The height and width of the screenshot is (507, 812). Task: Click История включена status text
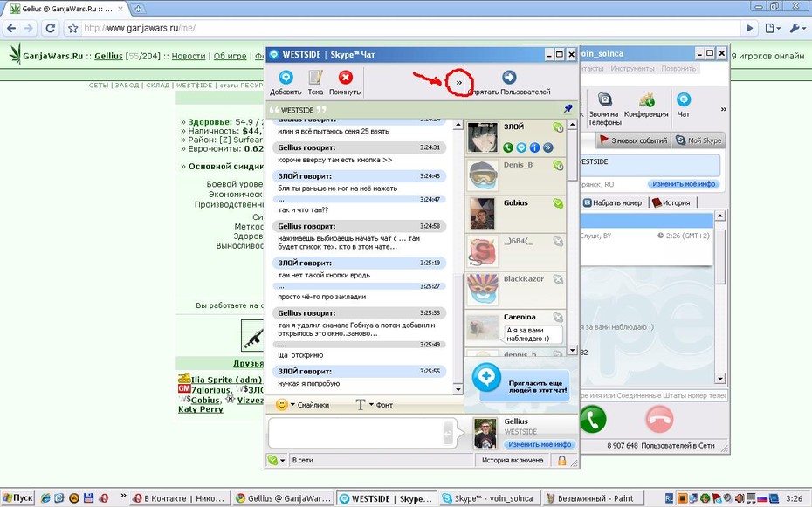(513, 460)
